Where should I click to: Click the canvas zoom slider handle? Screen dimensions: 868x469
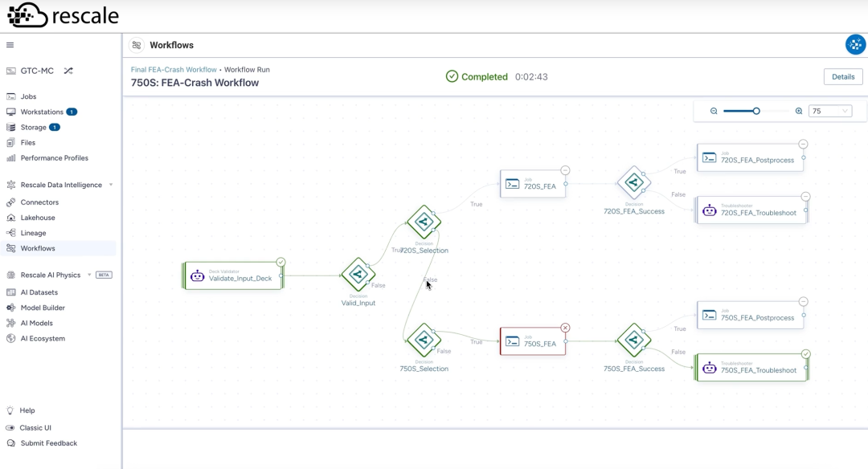point(756,111)
